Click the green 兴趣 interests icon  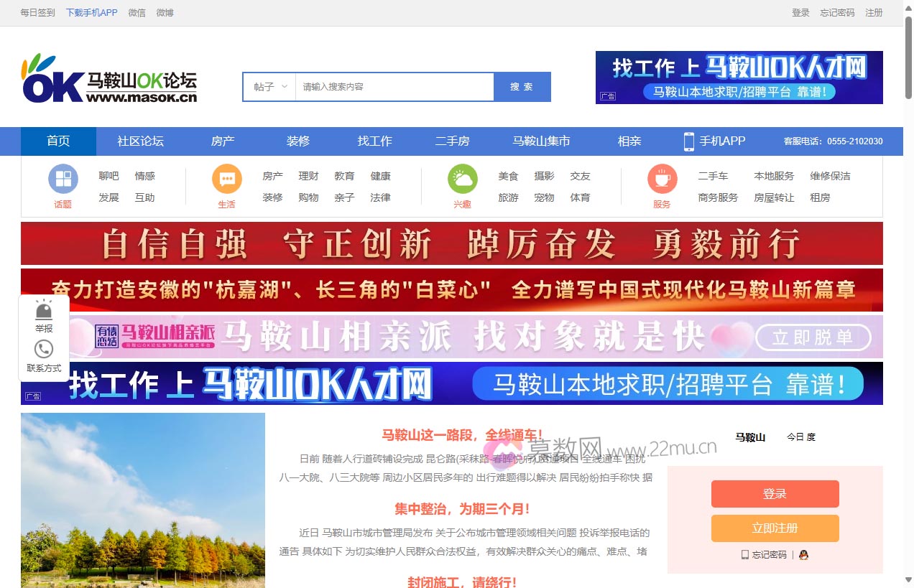tap(462, 177)
